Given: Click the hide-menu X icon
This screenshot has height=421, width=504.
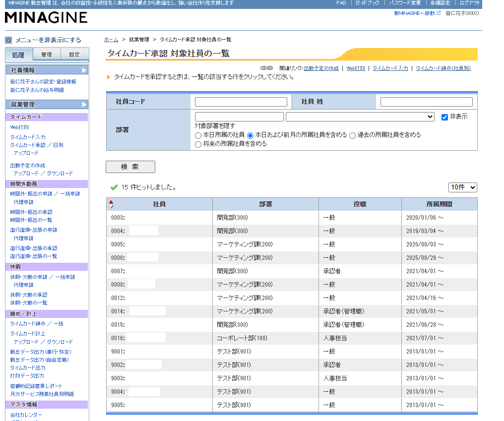Looking at the screenshot, I should click(8, 40).
